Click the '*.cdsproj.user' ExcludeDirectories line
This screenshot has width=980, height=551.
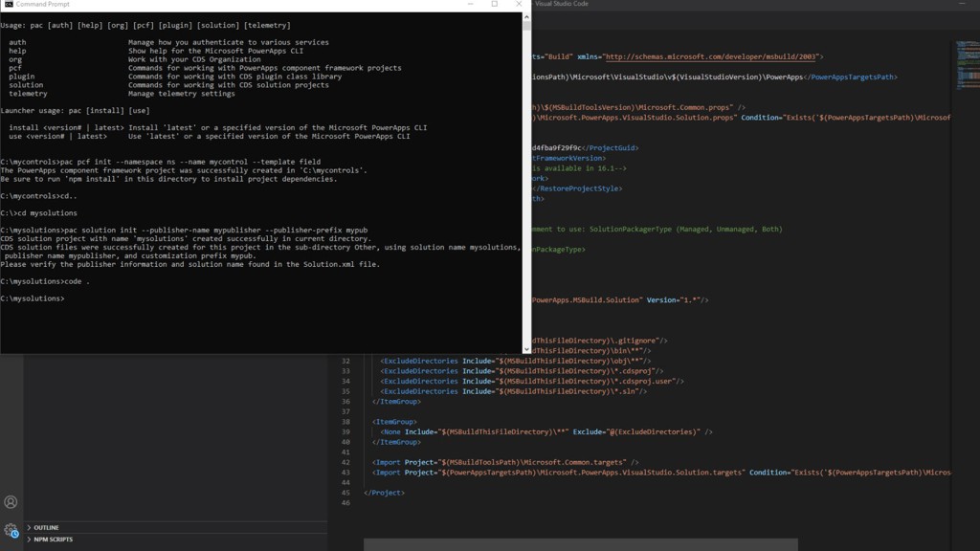[532, 381]
